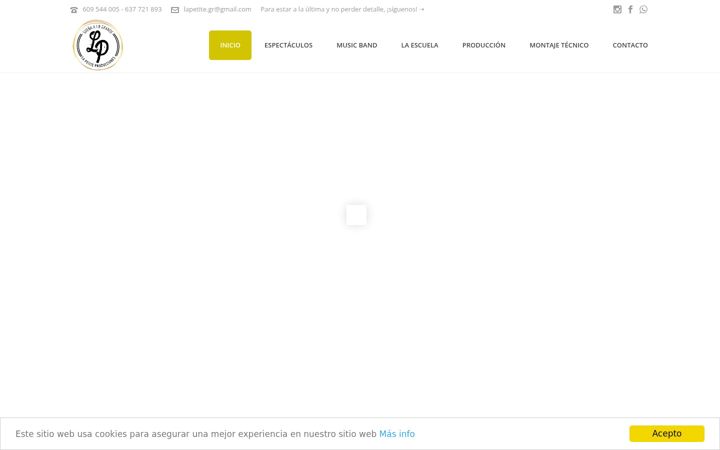The width and height of the screenshot is (720, 450).
Task: Click the cookie notice message text
Action: [196, 434]
